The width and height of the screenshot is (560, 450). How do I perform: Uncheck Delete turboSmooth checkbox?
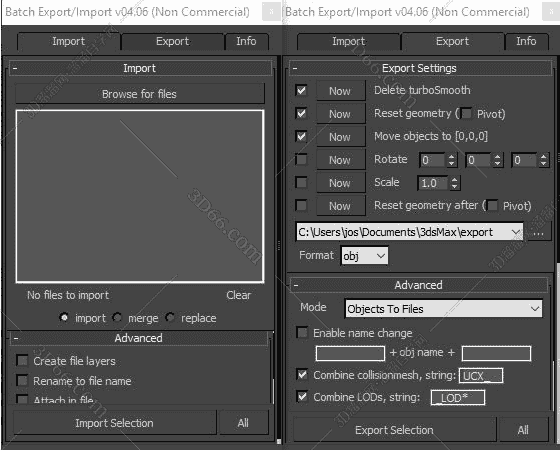pos(301,90)
